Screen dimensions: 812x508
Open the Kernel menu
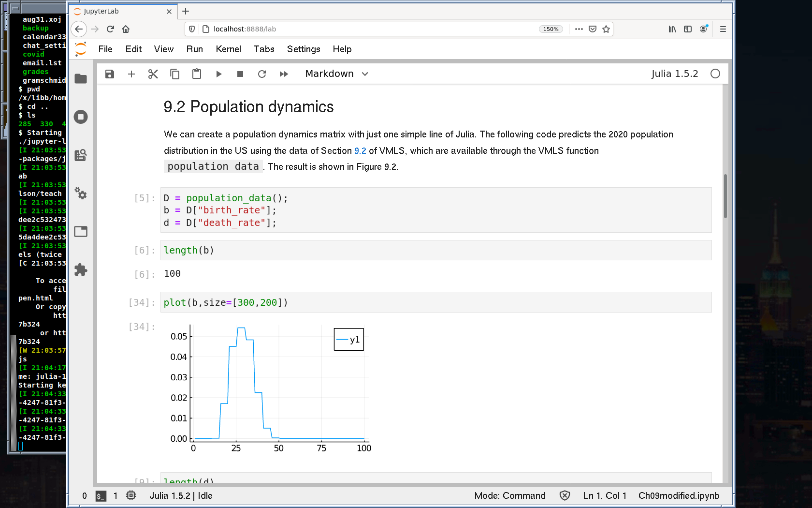coord(228,49)
